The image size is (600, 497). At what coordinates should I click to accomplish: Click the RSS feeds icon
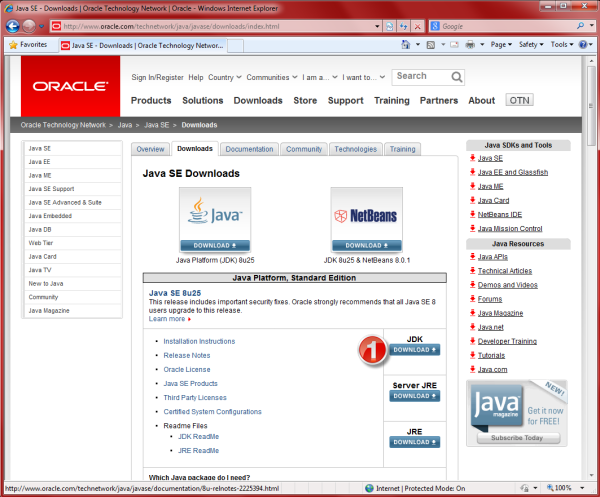(x=431, y=45)
